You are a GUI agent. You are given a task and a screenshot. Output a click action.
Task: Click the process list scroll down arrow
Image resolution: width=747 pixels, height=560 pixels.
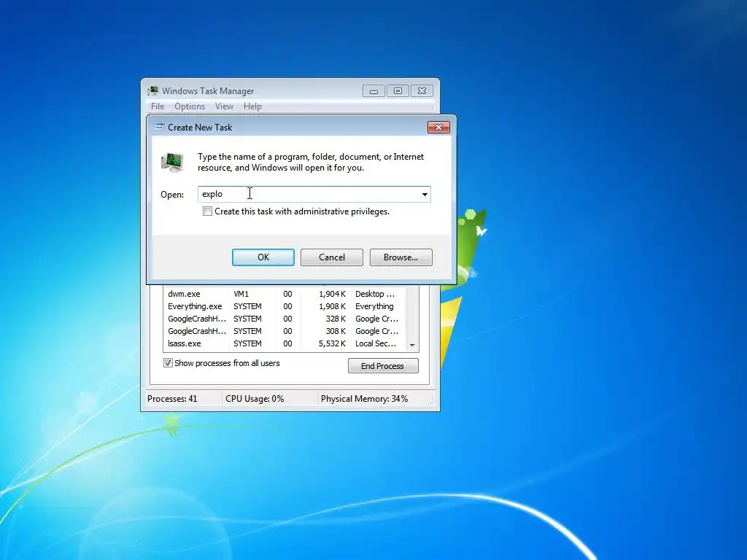pos(412,345)
